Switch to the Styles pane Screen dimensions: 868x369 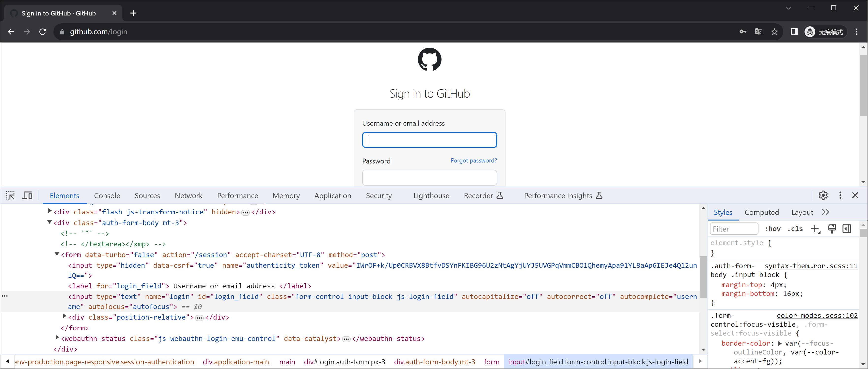(723, 212)
